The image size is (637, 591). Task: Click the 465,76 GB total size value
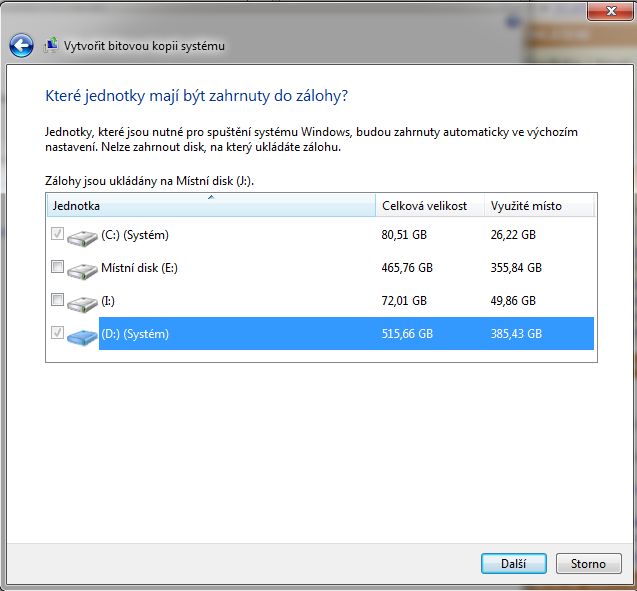(407, 268)
